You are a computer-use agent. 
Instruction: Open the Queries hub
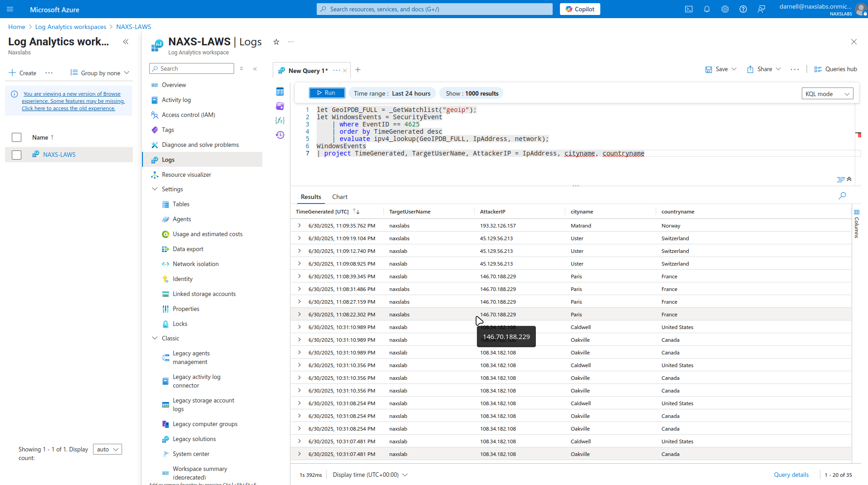[x=835, y=69]
